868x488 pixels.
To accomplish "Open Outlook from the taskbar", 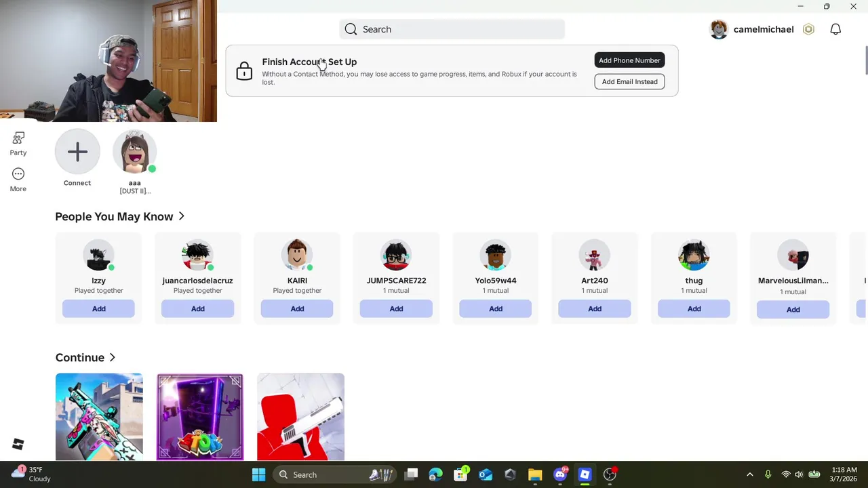I will tap(485, 474).
